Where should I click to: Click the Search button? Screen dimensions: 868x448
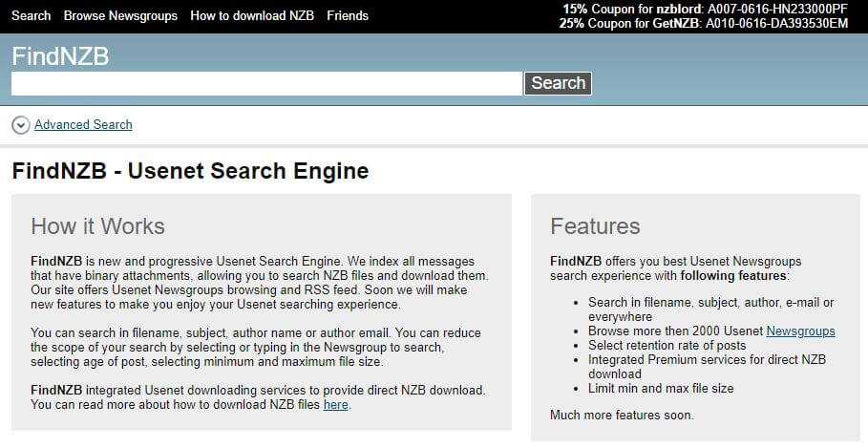(x=558, y=83)
